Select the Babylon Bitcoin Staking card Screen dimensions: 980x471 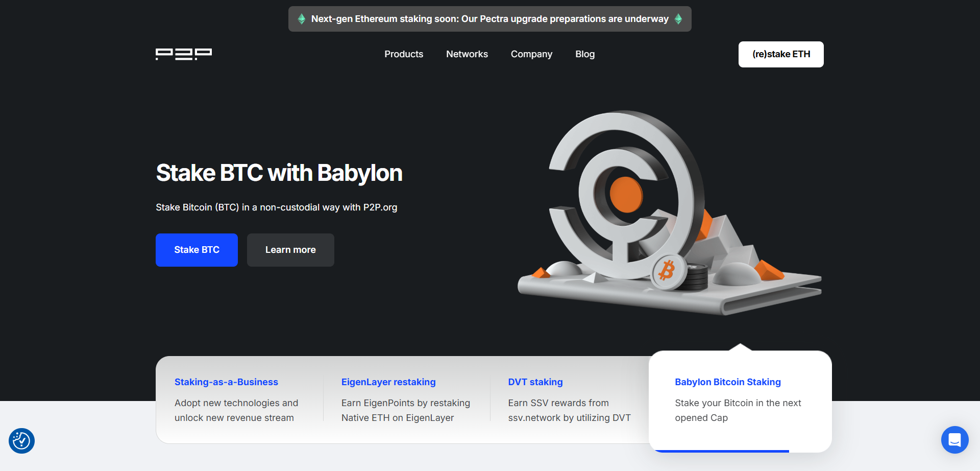pyautogui.click(x=740, y=402)
